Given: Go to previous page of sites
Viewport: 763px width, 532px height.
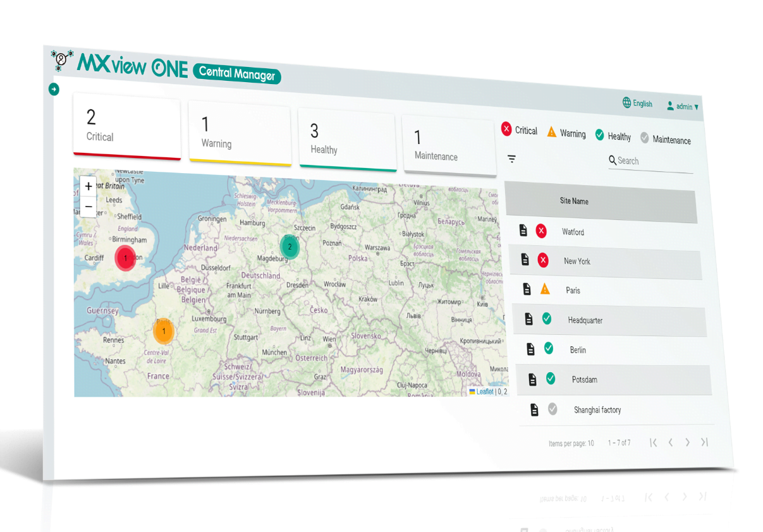Looking at the screenshot, I should click(671, 442).
